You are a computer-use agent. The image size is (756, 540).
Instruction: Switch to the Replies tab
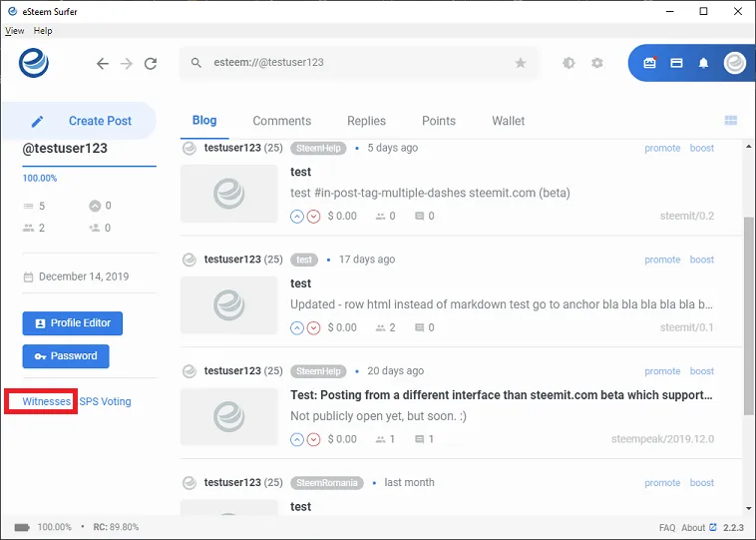[x=366, y=121]
